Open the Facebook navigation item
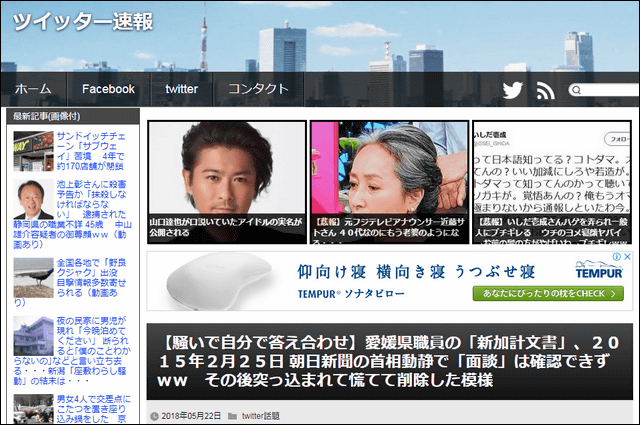The image size is (640, 425). point(108,89)
